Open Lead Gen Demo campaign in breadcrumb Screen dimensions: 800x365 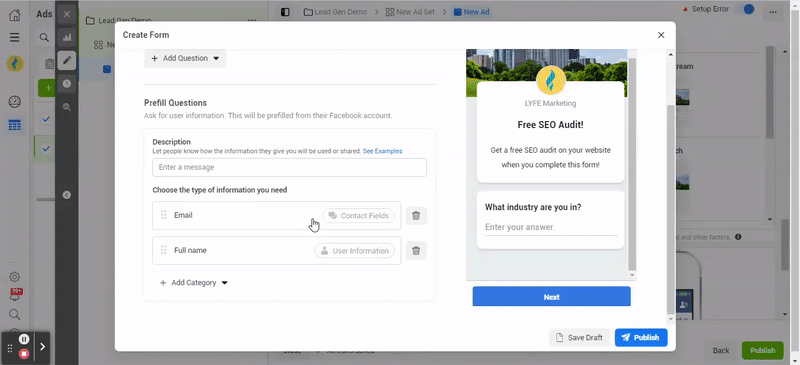click(x=335, y=12)
